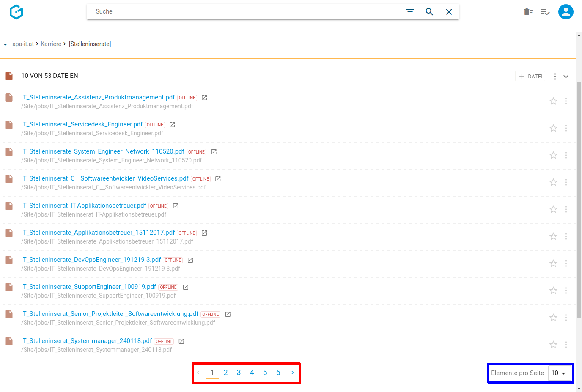The height and width of the screenshot is (392, 582).
Task: Open IT_Stelleninserat_Servicedesk_Engineer.pdf
Action: click(82, 124)
